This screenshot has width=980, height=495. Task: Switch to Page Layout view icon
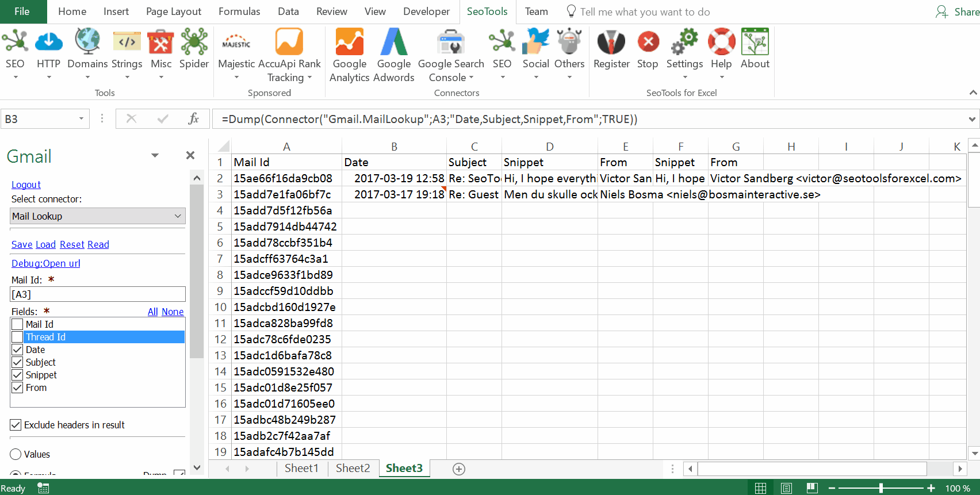click(786, 488)
